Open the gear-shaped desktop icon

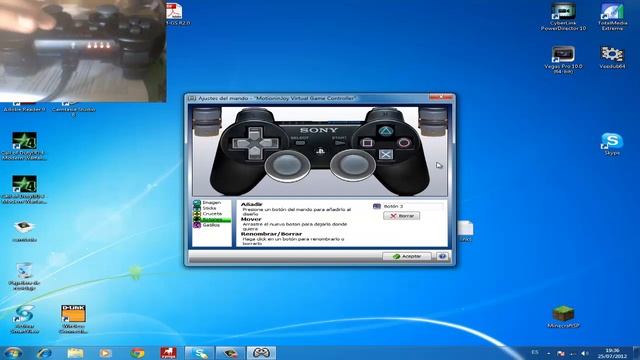tap(612, 57)
